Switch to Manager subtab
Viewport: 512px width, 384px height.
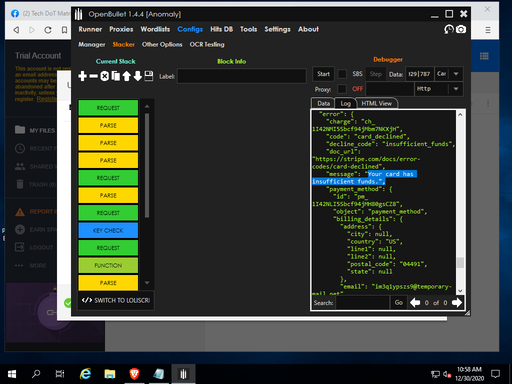[92, 45]
